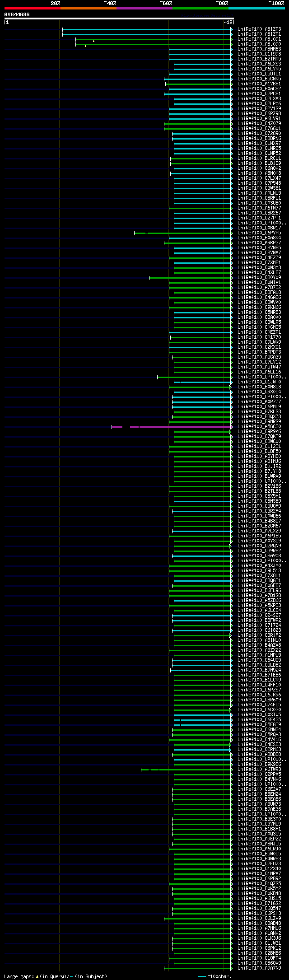
Task: Click the purple ~60% legend segment
Action: pos(144,8)
